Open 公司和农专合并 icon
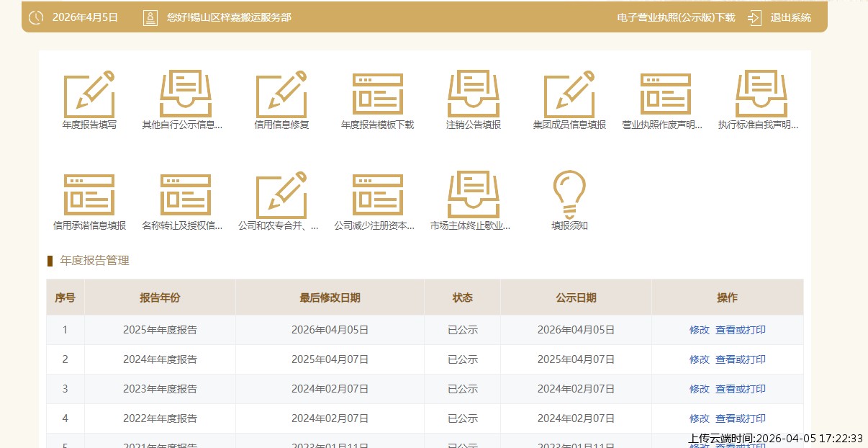 click(x=281, y=195)
